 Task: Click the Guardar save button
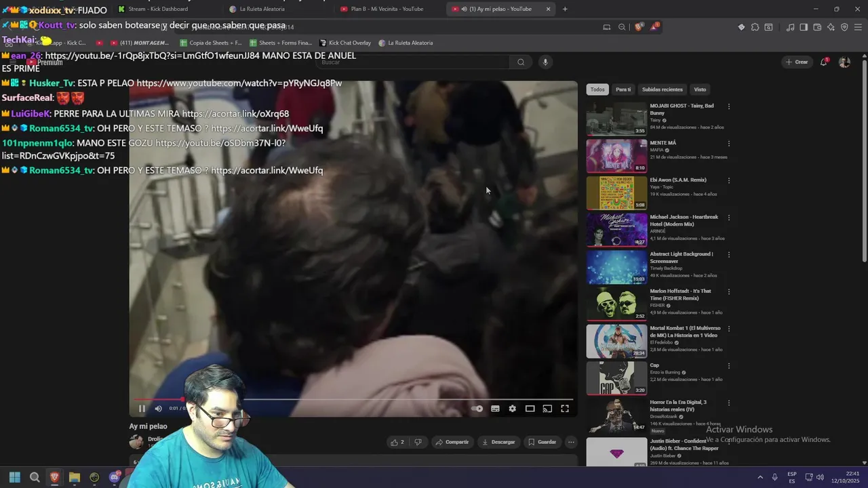[542, 442]
